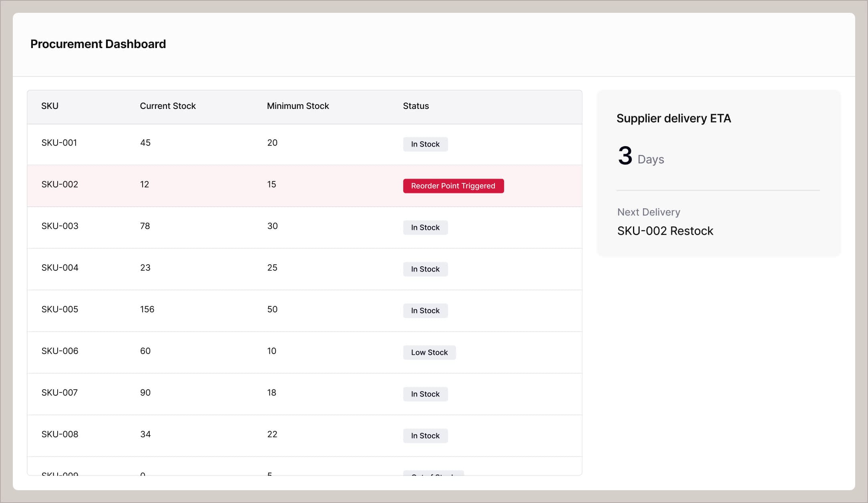Click the Status column header
The image size is (868, 503).
pos(416,106)
